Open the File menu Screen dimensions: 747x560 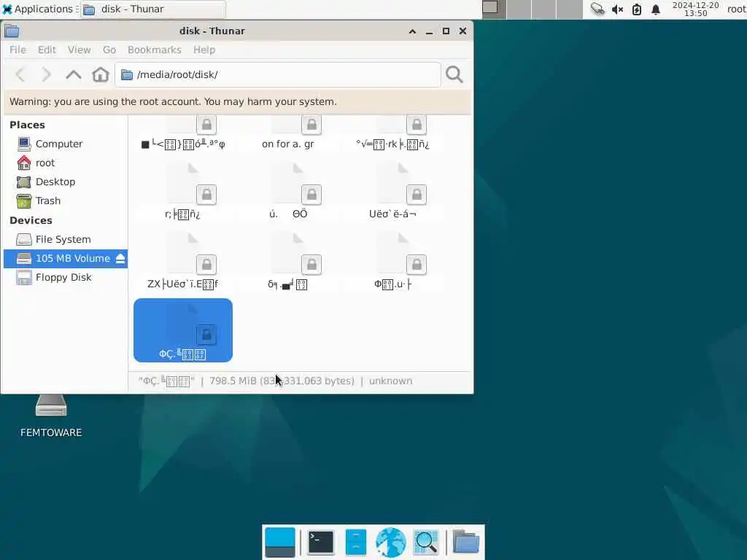click(18, 50)
